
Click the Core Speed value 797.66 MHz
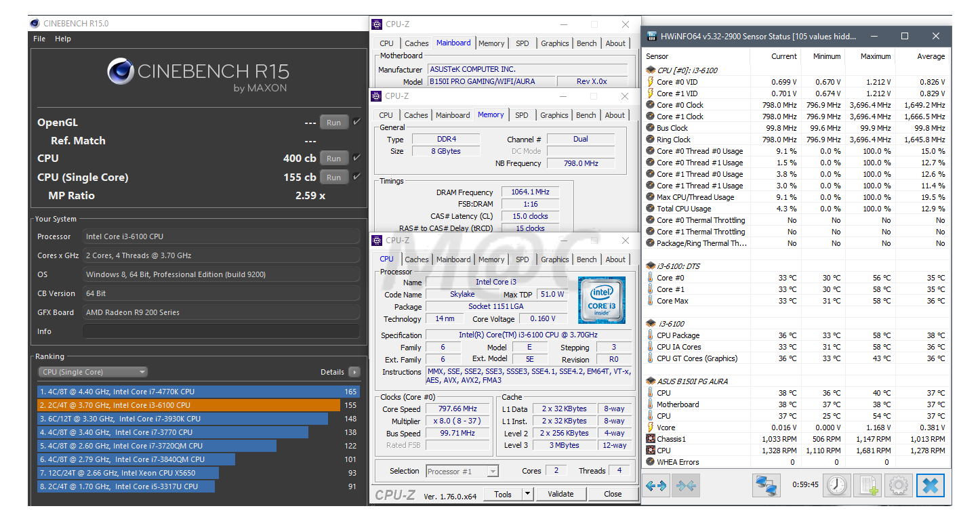[x=457, y=409]
